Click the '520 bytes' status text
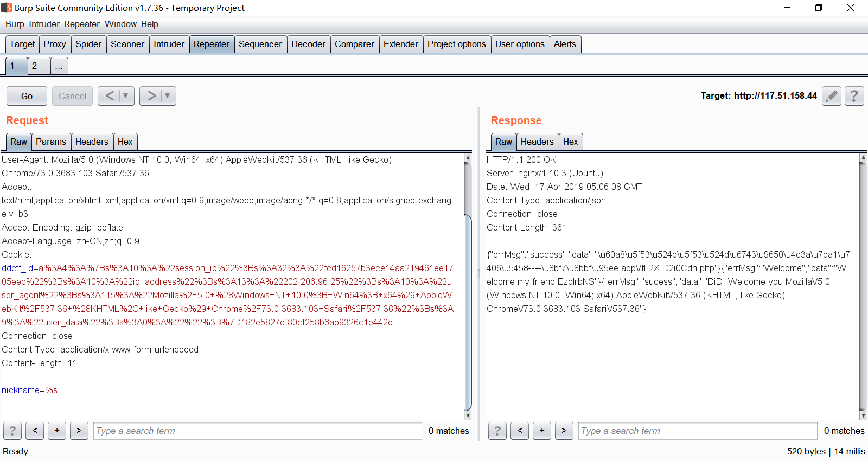868x461 pixels. click(x=806, y=451)
